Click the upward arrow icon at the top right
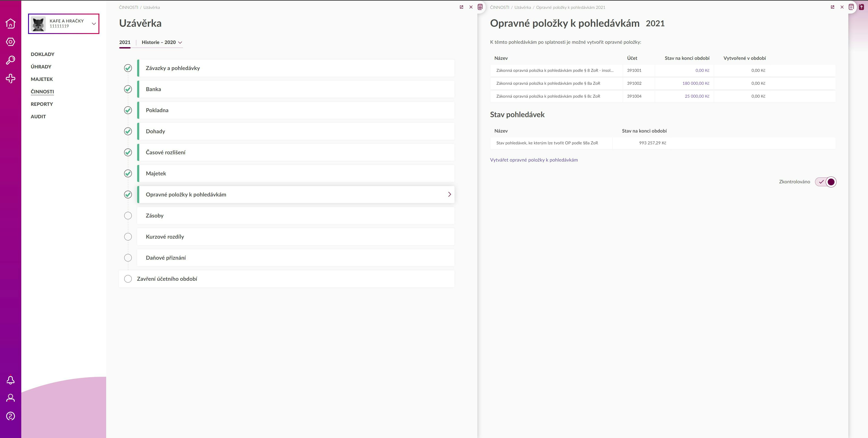This screenshot has height=438, width=868. point(861,7)
